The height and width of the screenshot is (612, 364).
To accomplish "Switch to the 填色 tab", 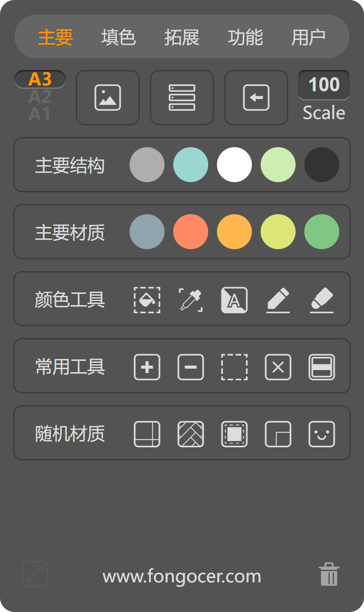I will (118, 37).
